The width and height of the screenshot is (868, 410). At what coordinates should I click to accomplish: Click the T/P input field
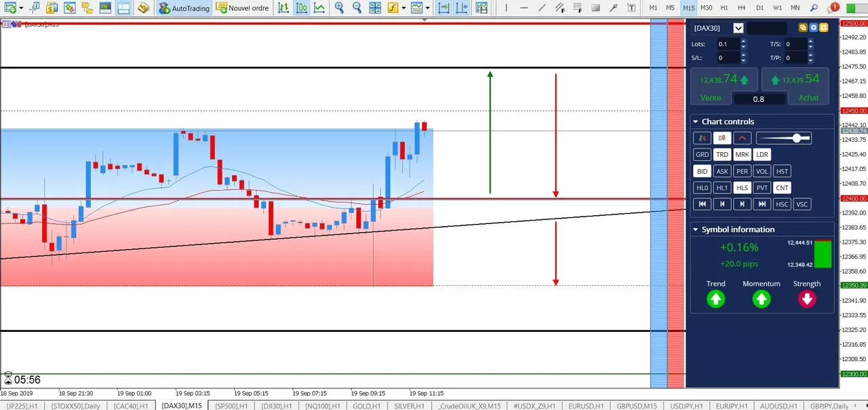click(x=795, y=58)
